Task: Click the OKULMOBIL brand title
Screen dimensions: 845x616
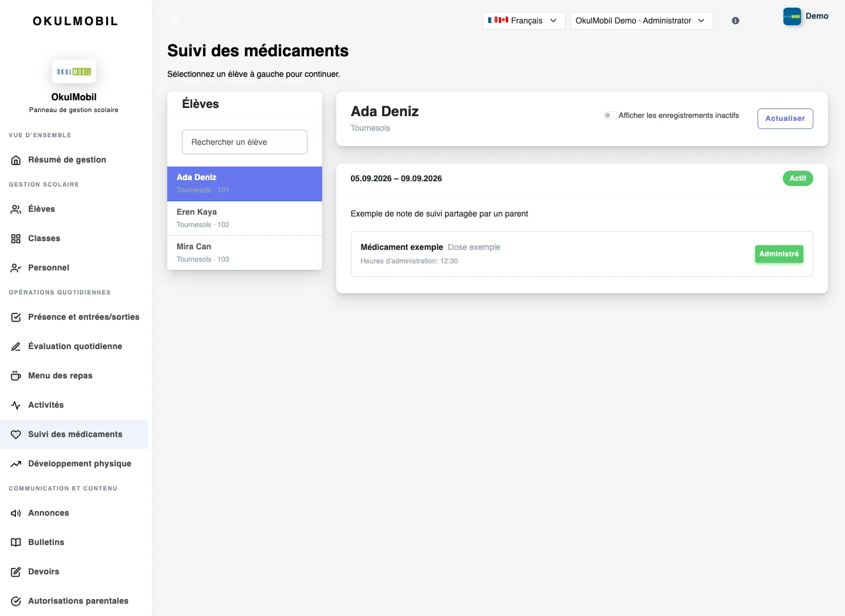Action: (75, 21)
